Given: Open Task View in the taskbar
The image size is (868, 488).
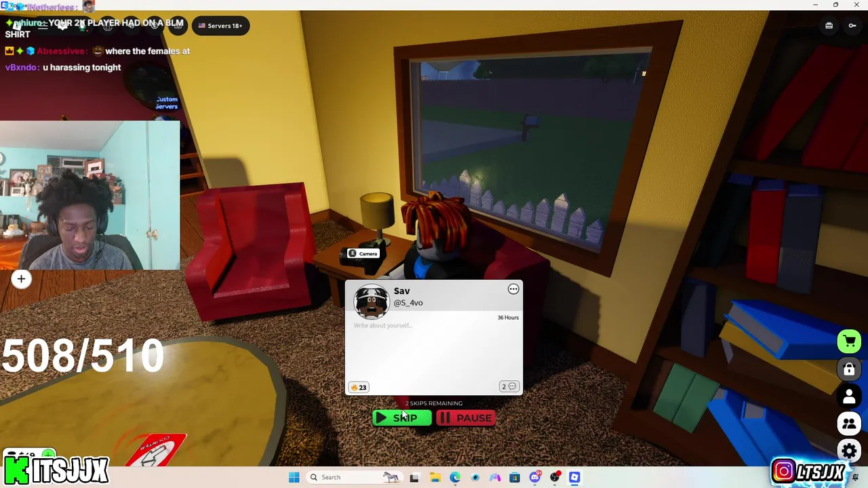Looking at the screenshot, I should click(x=414, y=477).
